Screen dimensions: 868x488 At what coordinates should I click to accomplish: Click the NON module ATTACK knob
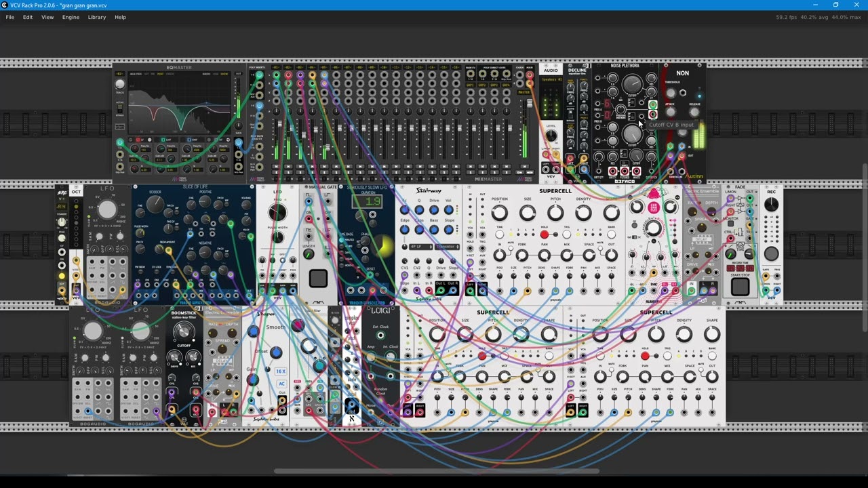coord(671,112)
